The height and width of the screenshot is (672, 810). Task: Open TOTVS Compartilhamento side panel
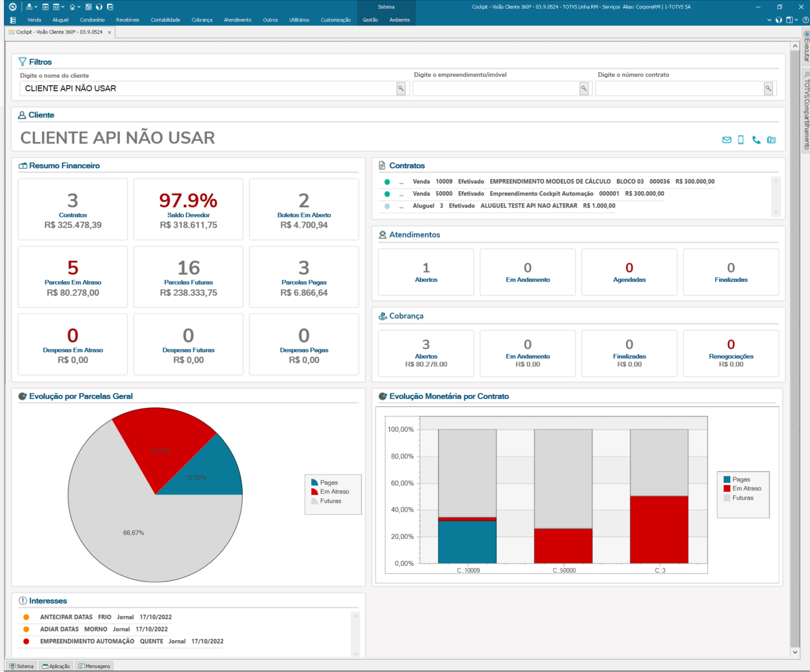click(807, 111)
